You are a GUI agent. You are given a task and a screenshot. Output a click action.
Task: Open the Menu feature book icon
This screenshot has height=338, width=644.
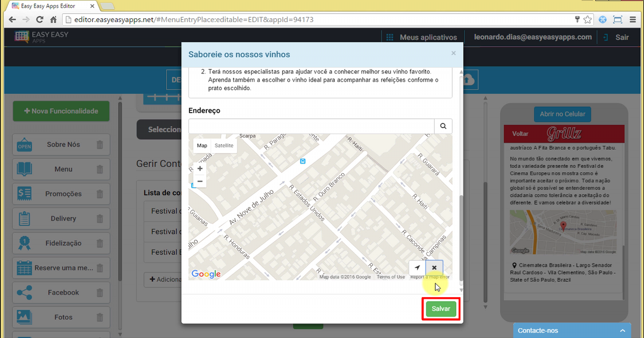coord(24,169)
